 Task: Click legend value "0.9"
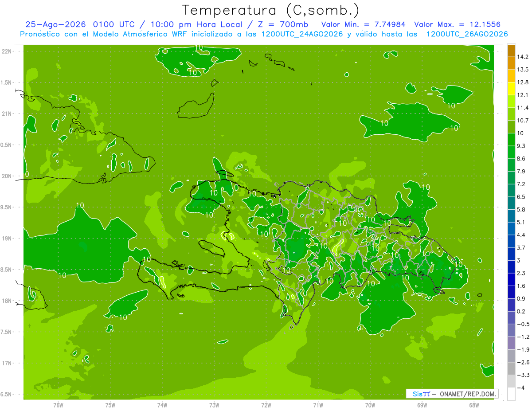pyautogui.click(x=521, y=298)
